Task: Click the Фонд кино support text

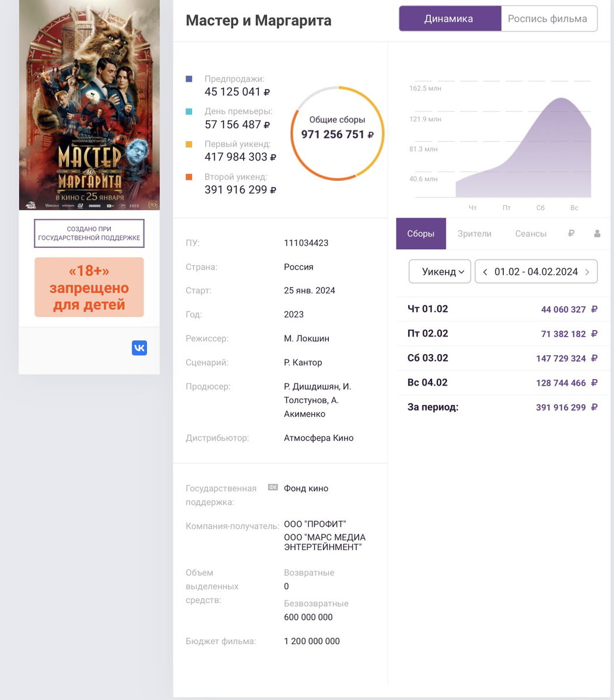Action: (306, 488)
